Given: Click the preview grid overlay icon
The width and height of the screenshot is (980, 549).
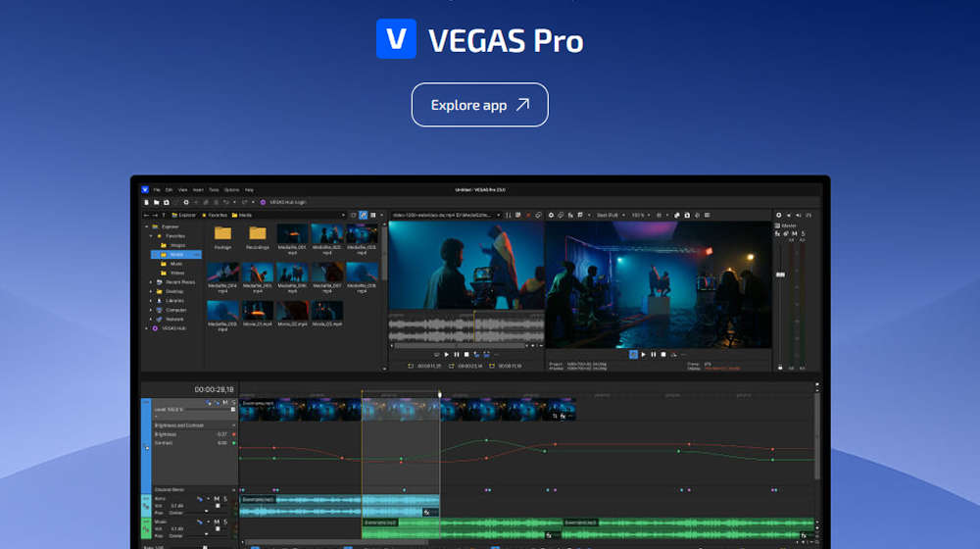Looking at the screenshot, I should (659, 215).
